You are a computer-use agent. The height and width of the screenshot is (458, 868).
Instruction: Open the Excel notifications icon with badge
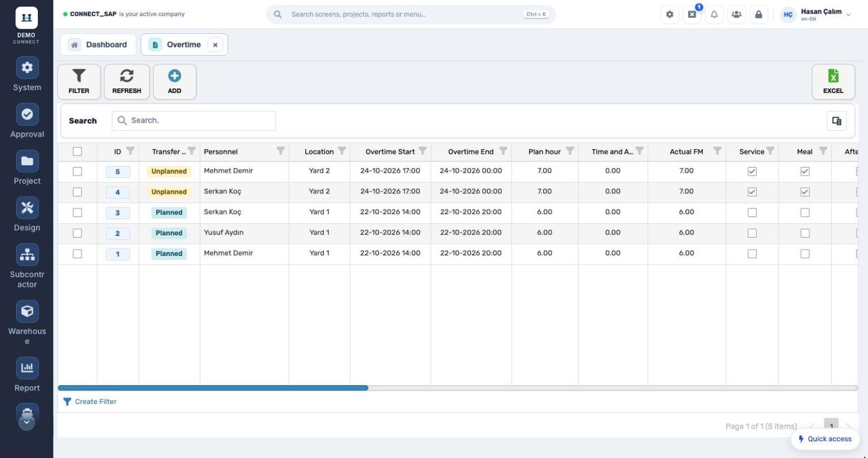(x=692, y=14)
